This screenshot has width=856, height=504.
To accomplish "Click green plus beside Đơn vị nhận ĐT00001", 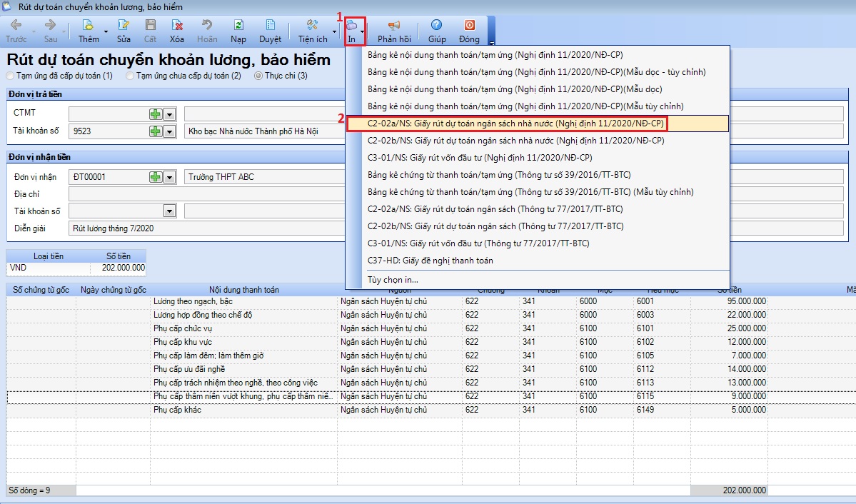I will click(156, 177).
